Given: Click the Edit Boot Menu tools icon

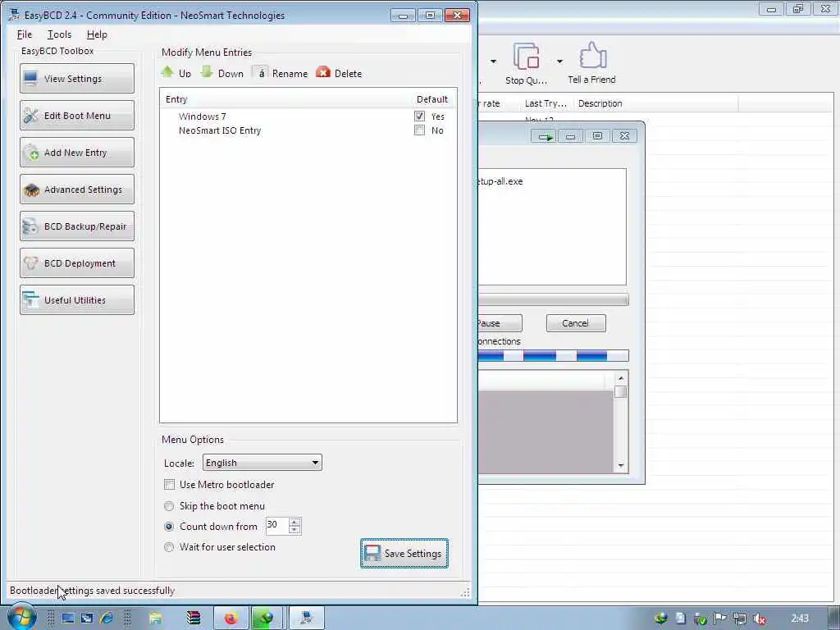Looking at the screenshot, I should click(30, 115).
